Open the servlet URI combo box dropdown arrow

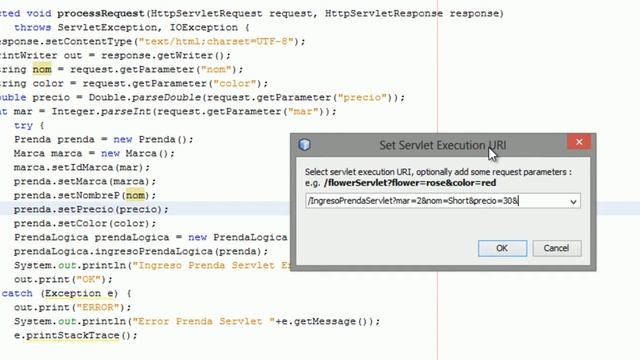click(573, 201)
